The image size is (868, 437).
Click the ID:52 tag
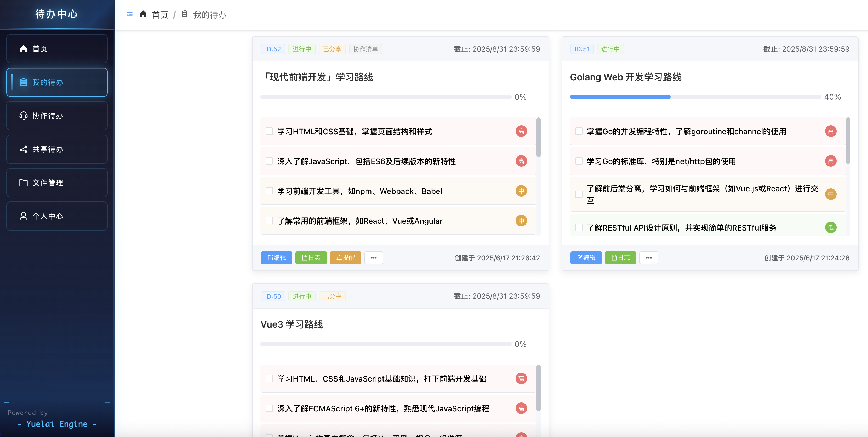point(273,49)
